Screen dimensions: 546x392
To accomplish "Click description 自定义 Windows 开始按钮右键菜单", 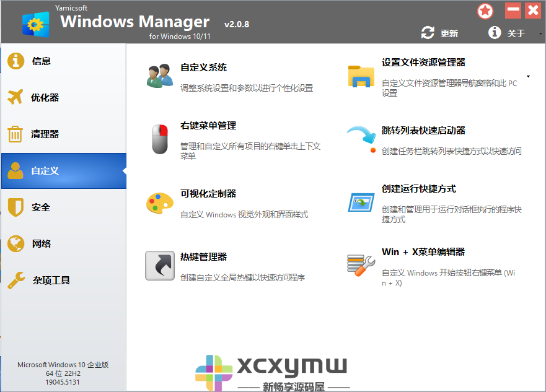I will coord(448,277).
